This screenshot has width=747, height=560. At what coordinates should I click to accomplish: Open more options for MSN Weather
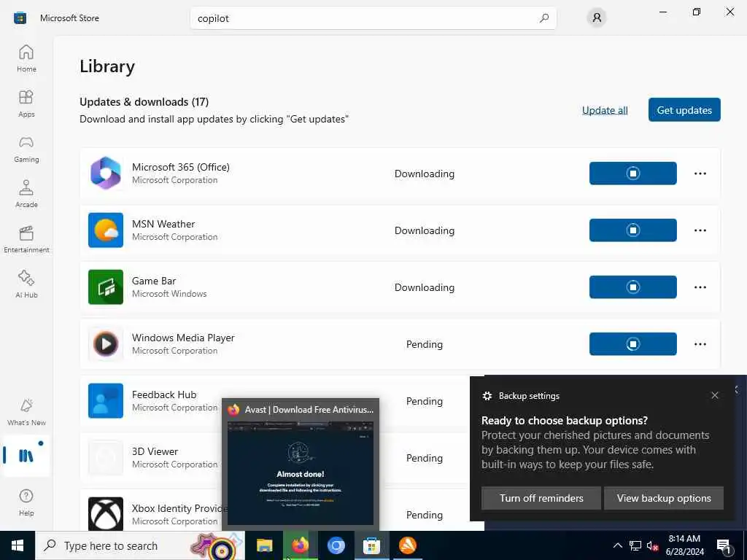[700, 230]
